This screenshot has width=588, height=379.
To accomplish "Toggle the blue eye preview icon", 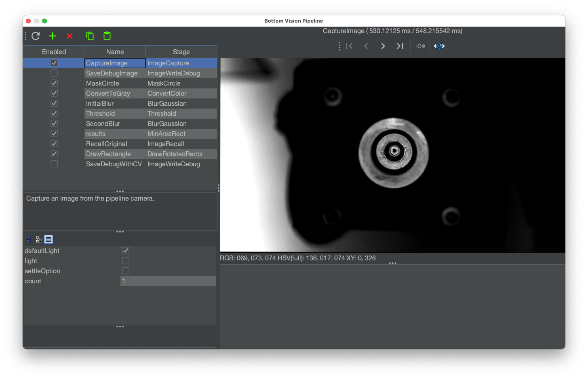I will click(x=439, y=46).
